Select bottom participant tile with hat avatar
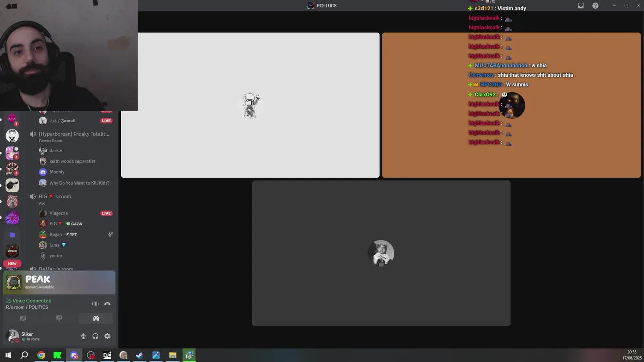 [x=381, y=253]
